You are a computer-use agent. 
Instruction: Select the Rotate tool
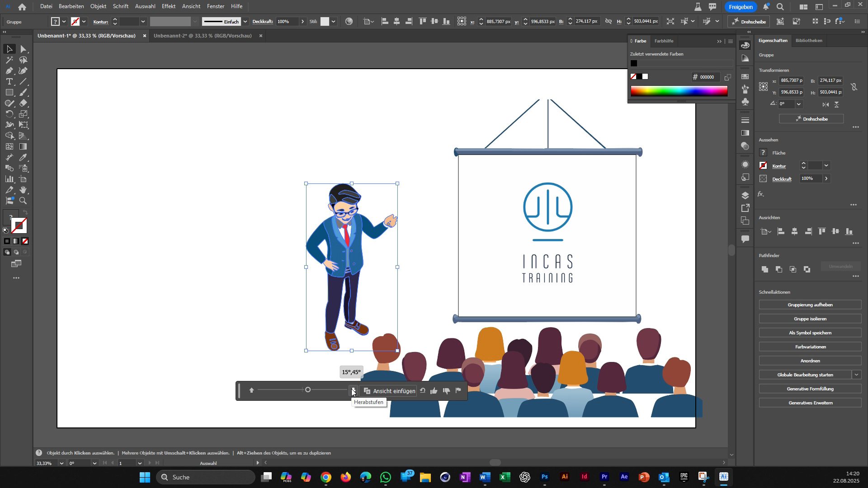click(x=9, y=114)
